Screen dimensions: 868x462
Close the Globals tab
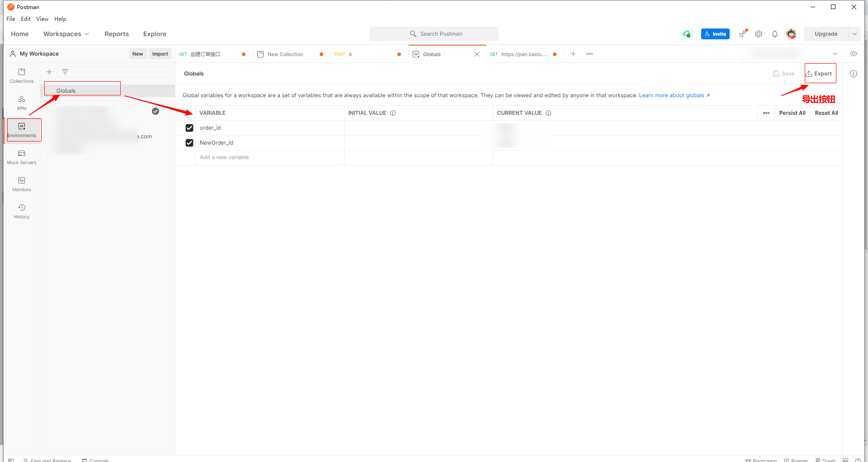pos(477,54)
